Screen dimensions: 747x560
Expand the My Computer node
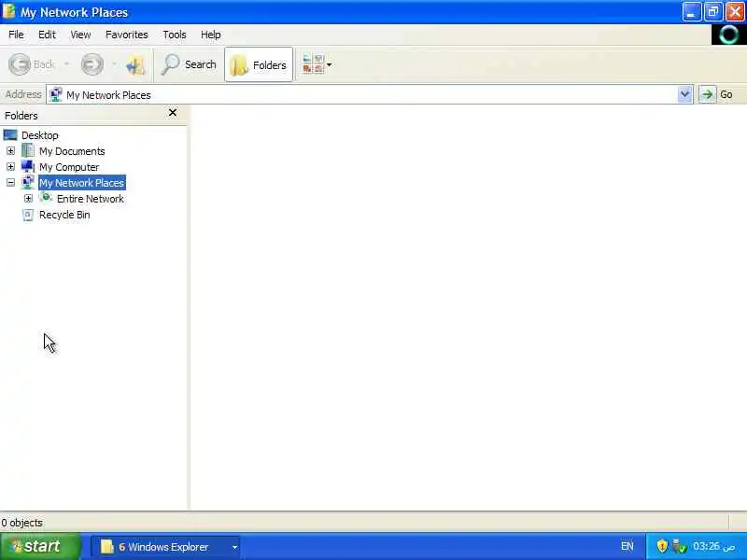click(x=10, y=167)
